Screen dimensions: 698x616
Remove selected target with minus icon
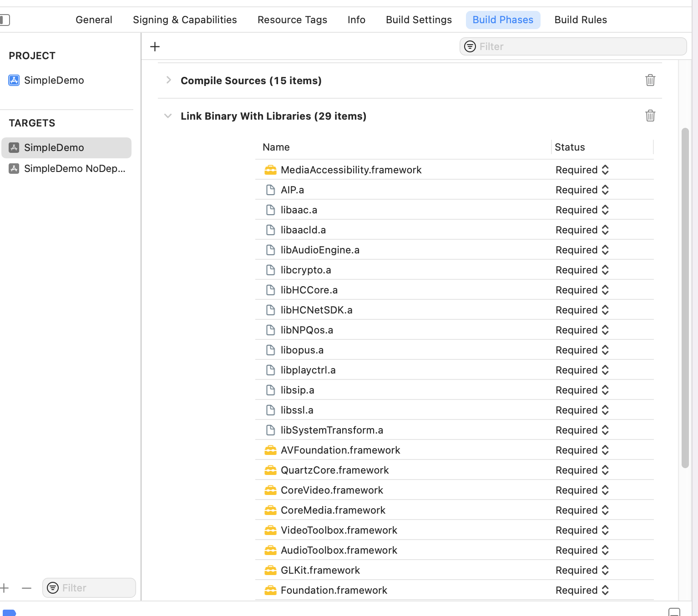[x=26, y=588]
